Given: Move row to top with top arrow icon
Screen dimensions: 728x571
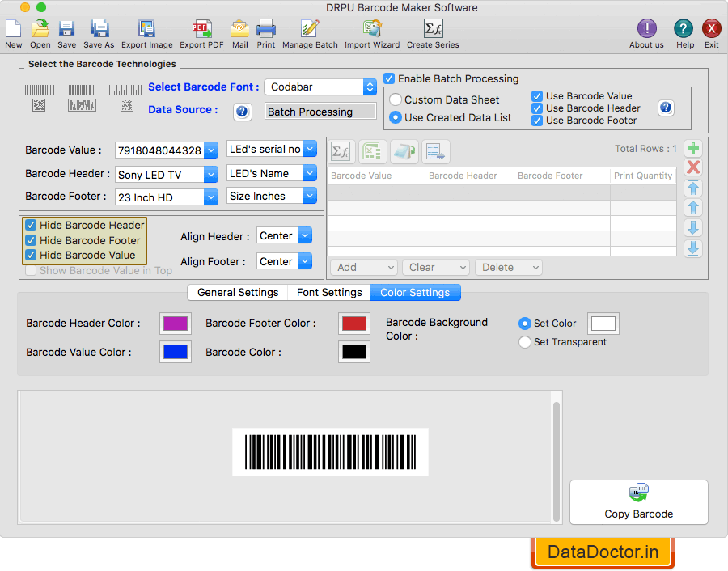Looking at the screenshot, I should 693,188.
